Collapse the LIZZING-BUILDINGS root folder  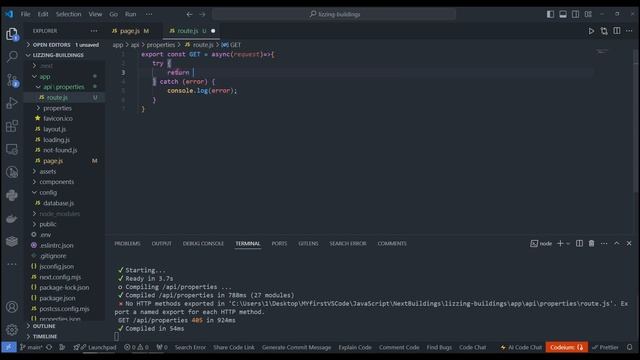(63, 55)
